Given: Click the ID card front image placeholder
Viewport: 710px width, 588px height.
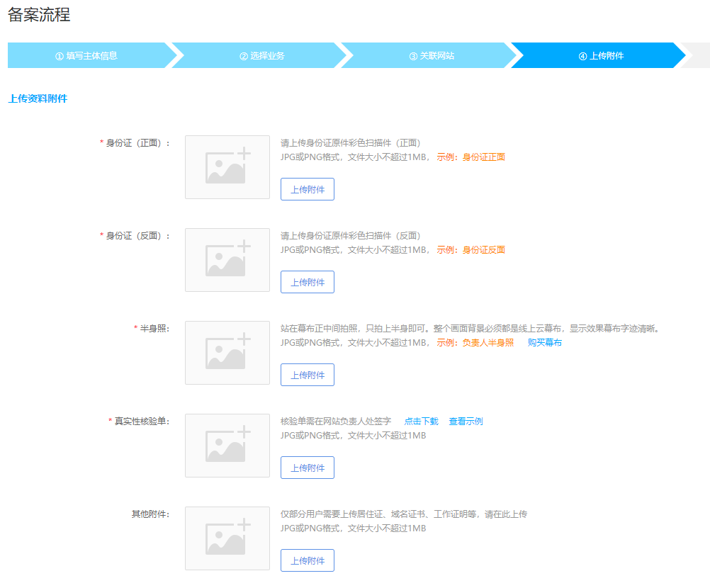Looking at the screenshot, I should (x=227, y=167).
